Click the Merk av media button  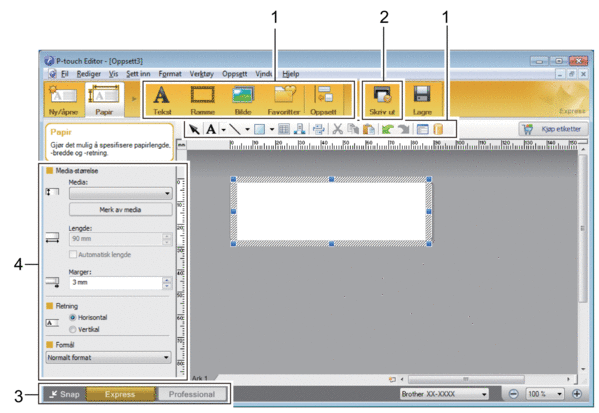[x=120, y=209]
